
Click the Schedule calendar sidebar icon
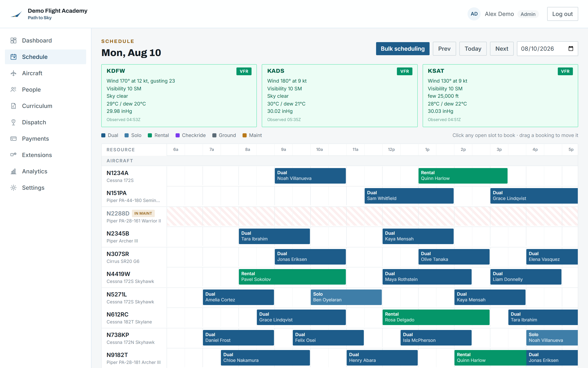[14, 57]
